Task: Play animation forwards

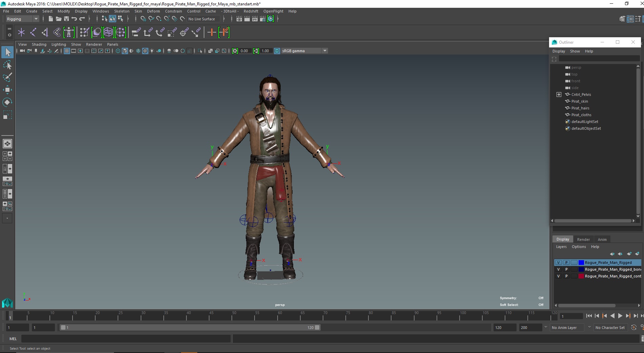Action: pos(620,316)
